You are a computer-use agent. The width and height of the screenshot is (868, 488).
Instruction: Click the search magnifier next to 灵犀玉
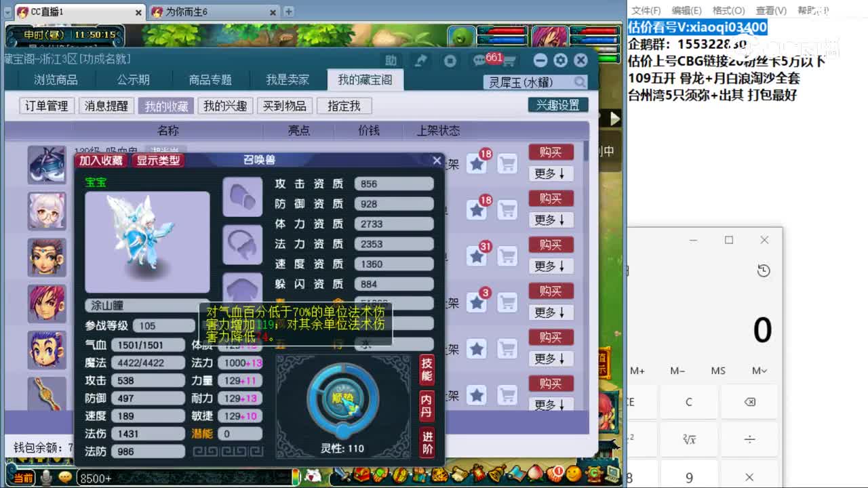point(580,82)
